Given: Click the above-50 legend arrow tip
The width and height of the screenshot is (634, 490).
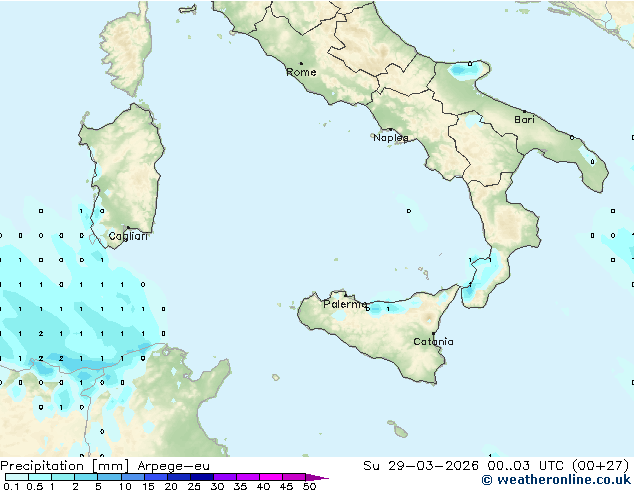Looking at the screenshot, I should (x=317, y=477).
